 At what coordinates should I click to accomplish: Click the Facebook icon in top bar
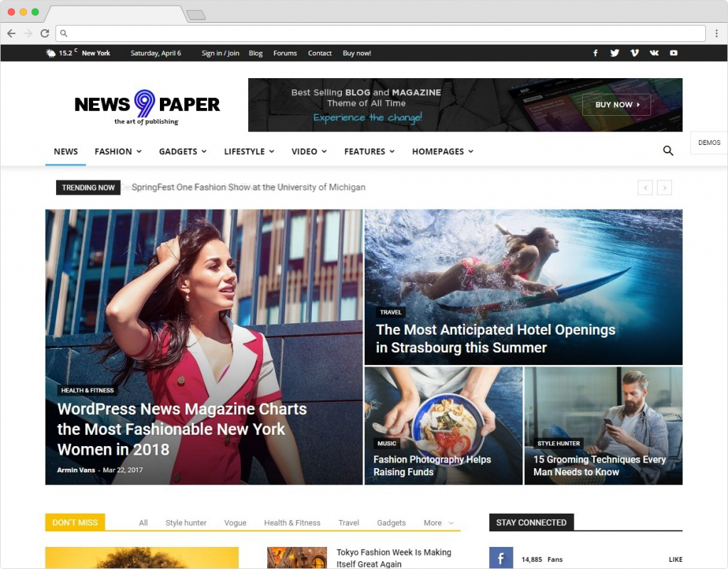click(595, 53)
